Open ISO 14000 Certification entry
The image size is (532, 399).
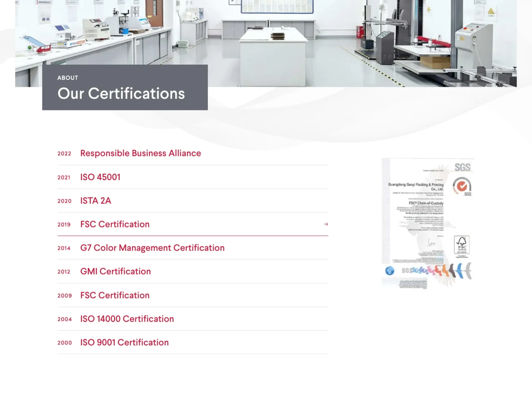[127, 319]
